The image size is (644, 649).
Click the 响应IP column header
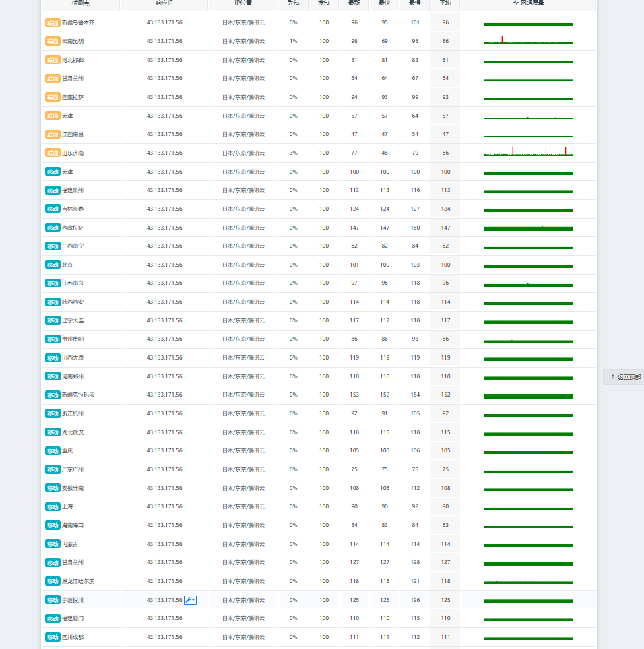(164, 3)
